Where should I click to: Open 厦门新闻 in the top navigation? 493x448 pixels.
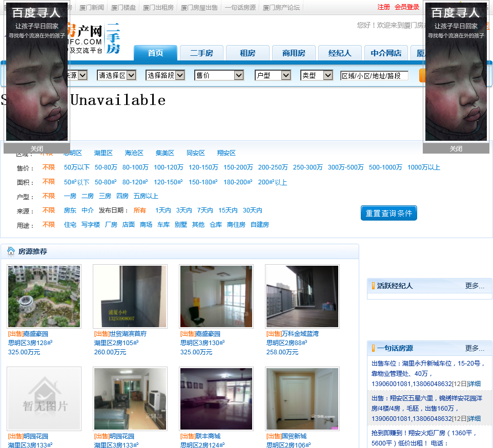(x=92, y=8)
